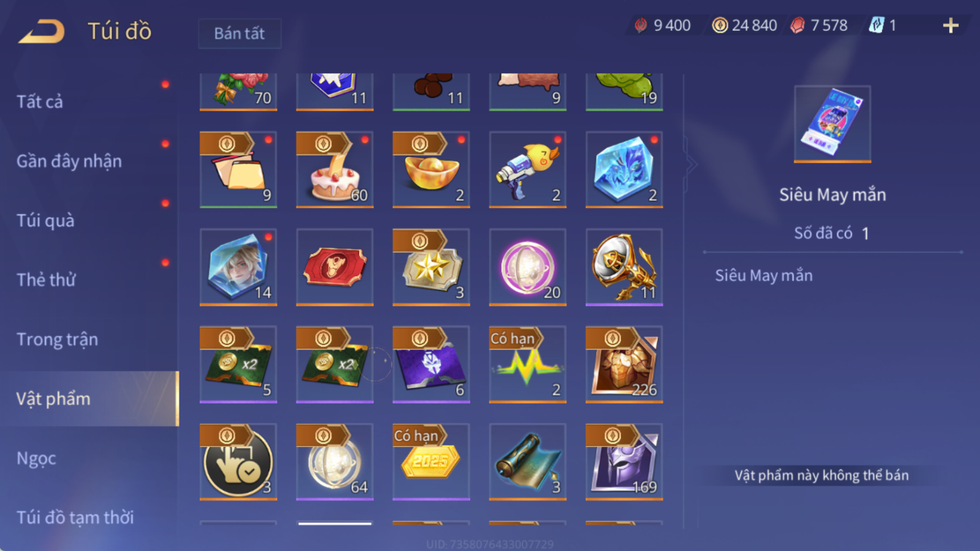This screenshot has width=980, height=551.
Task: Choose the purple helmet fragment item with count 169
Action: tap(624, 462)
